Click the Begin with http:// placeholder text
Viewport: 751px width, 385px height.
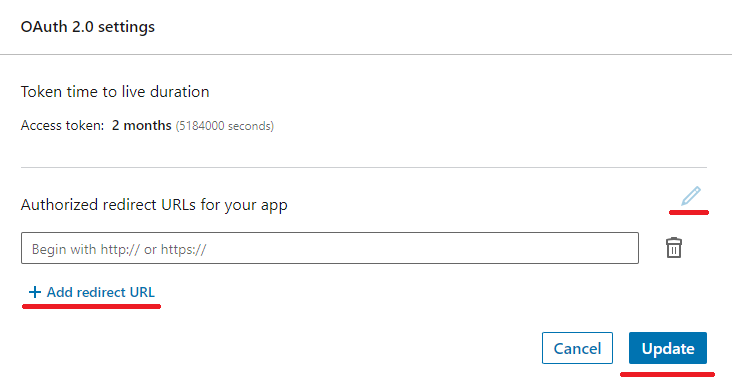[119, 249]
